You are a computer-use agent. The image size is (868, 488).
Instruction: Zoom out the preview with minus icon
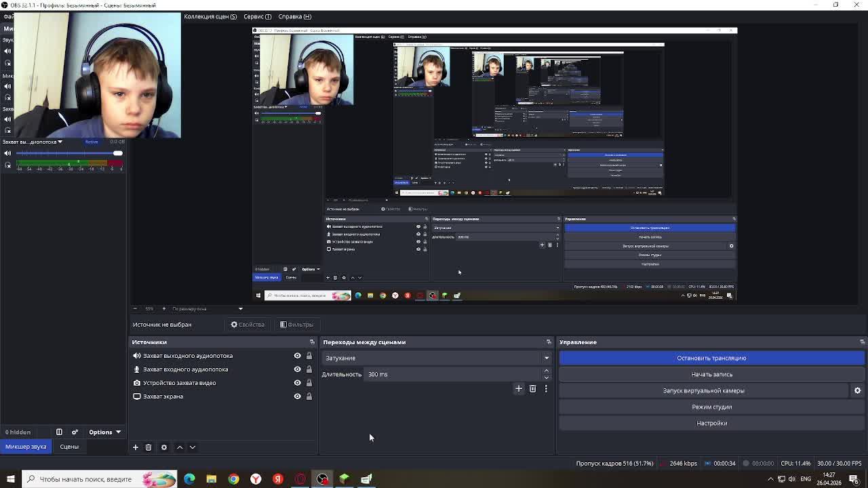(135, 309)
